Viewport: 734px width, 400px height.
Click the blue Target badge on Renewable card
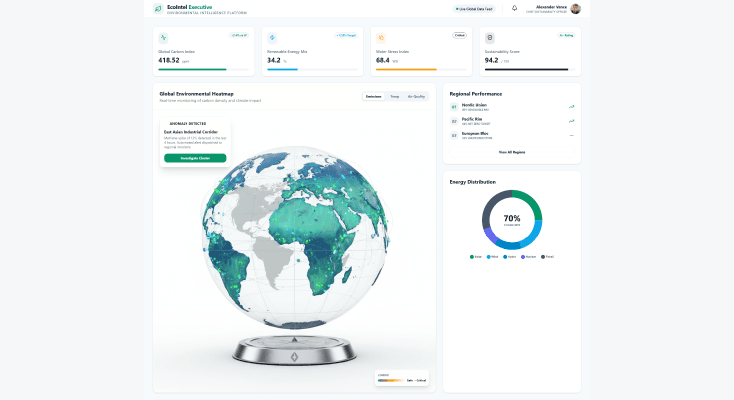[346, 35]
